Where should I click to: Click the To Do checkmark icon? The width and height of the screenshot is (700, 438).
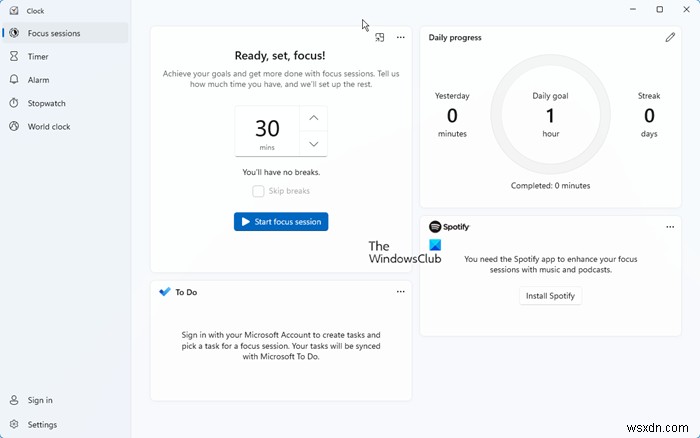(x=165, y=292)
